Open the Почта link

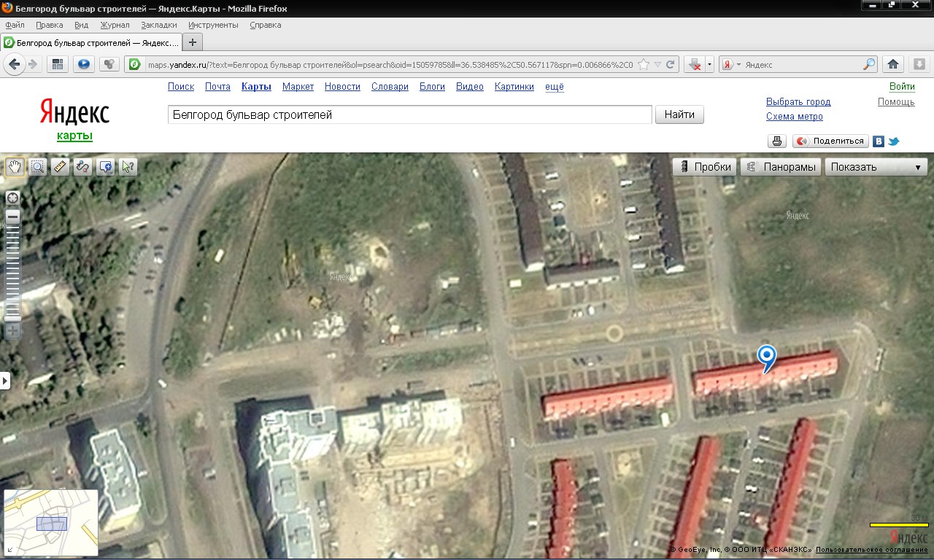coord(217,86)
